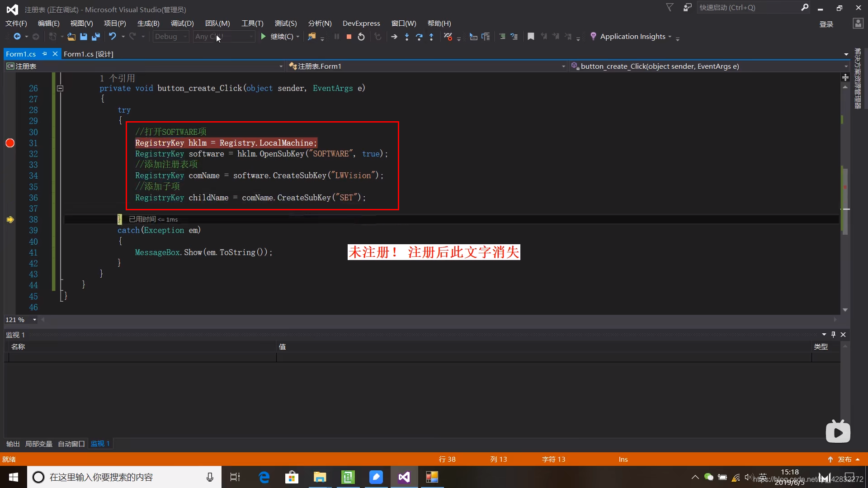Image resolution: width=868 pixels, height=488 pixels.
Task: Click the Show Next Statement arrow icon
Action: pos(394,37)
